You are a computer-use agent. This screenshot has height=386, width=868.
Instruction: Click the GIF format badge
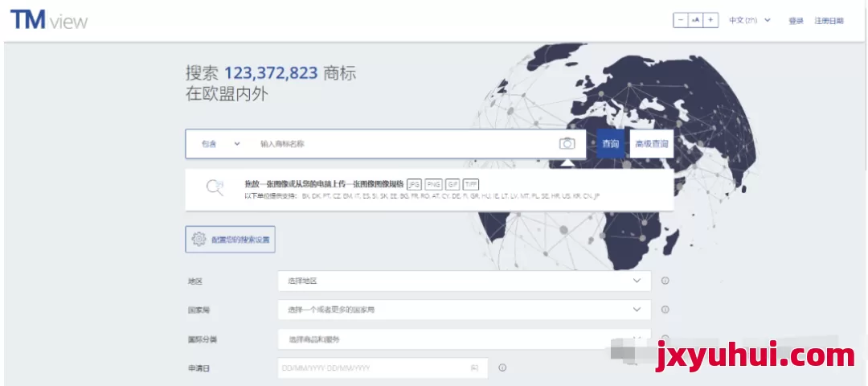(452, 184)
